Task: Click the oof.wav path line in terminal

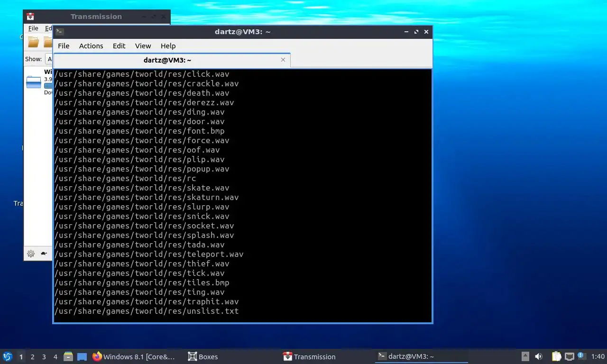Action: click(x=137, y=150)
